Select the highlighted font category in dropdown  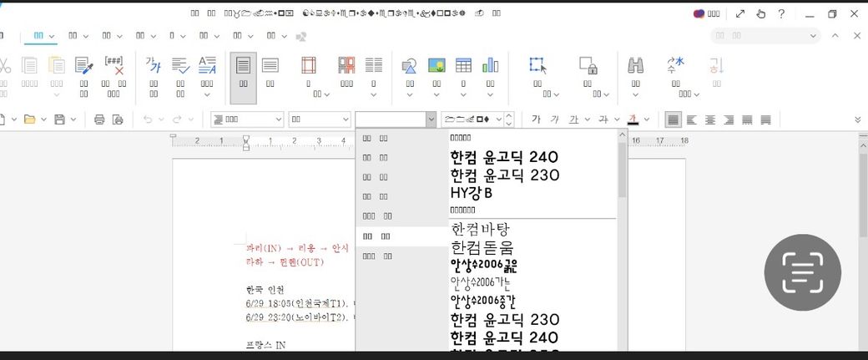click(401, 236)
